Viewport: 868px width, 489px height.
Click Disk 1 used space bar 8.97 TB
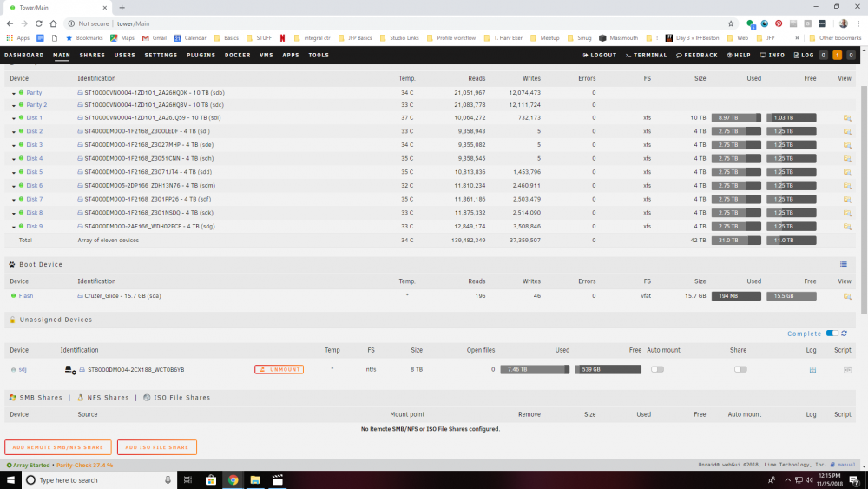point(736,118)
